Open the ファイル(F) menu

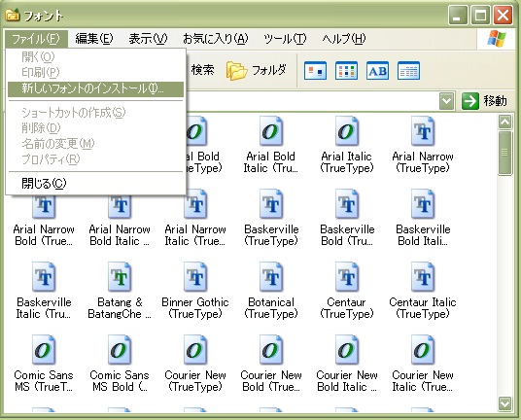point(36,39)
